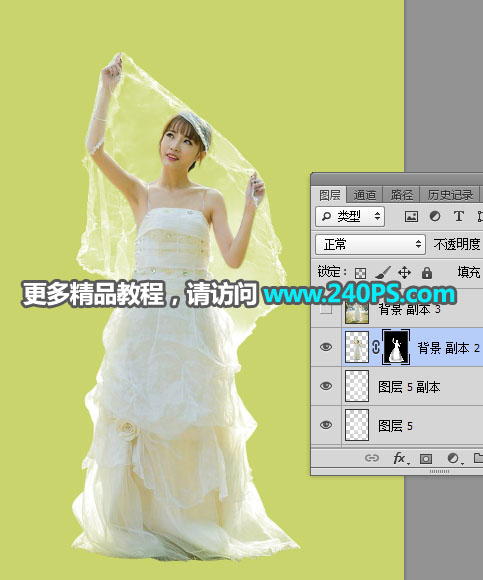Image resolution: width=483 pixels, height=580 pixels.
Task: Open the 类型 layer filter dropdown
Action: (x=350, y=216)
